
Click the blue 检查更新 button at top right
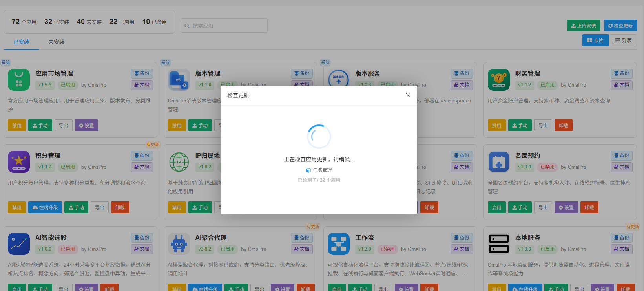click(x=620, y=26)
